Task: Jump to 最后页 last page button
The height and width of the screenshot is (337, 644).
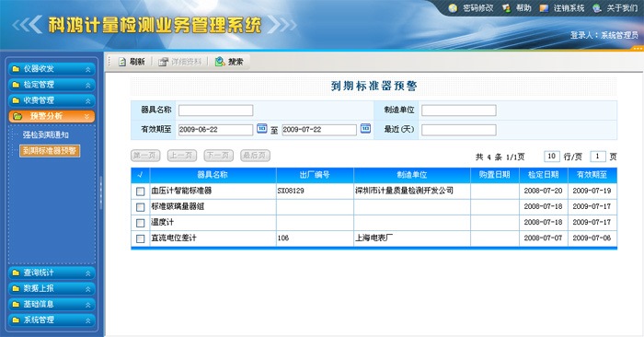Action: (255, 156)
